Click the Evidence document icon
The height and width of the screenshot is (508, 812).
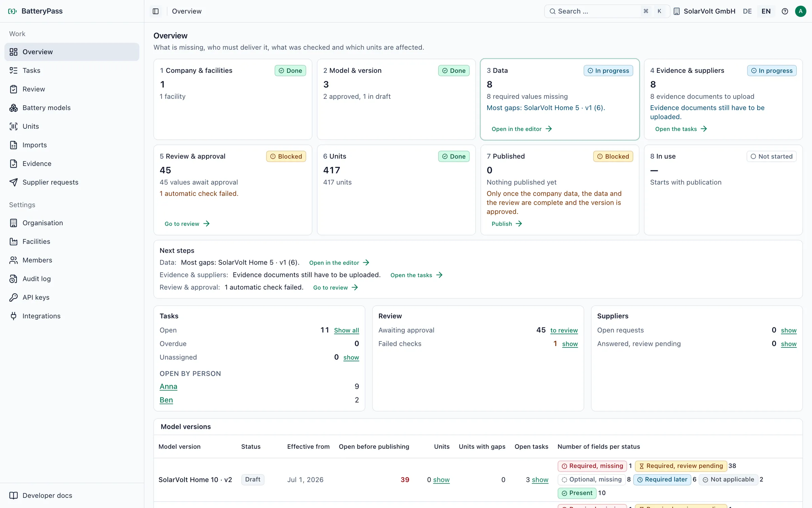(x=14, y=164)
